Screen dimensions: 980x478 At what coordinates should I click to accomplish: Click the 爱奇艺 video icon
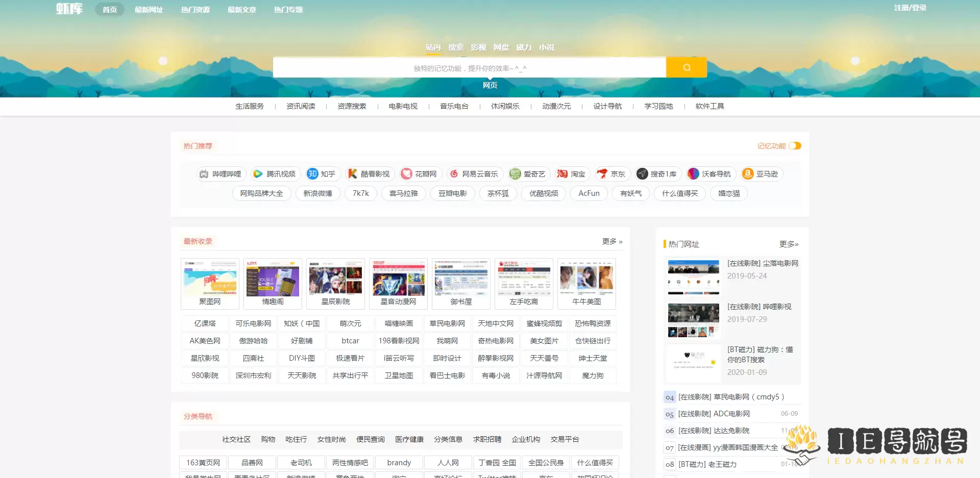[x=515, y=174]
